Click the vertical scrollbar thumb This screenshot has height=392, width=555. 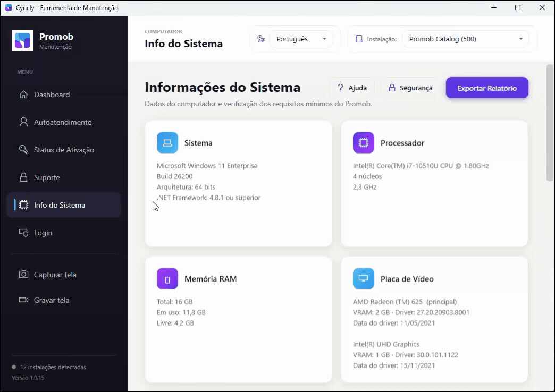tap(550, 122)
